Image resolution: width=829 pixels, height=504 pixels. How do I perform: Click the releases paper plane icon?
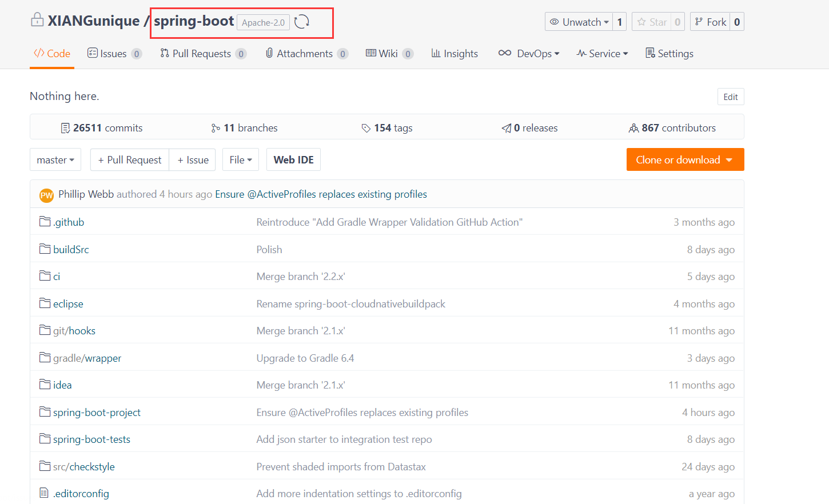pyautogui.click(x=507, y=128)
